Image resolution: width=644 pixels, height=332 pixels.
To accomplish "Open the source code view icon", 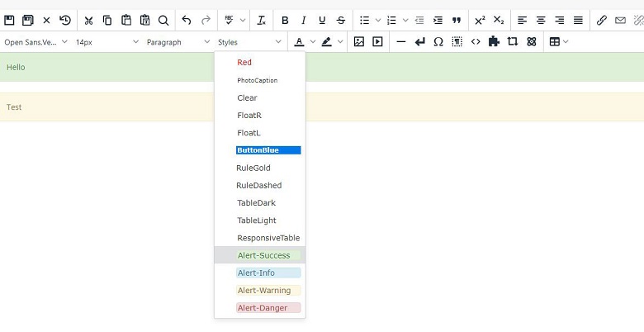I will pos(476,41).
